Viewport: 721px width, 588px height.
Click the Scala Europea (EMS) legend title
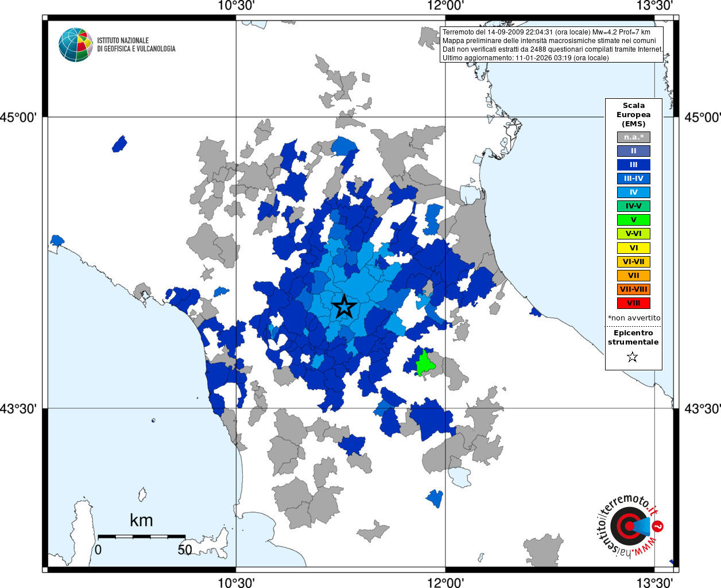click(634, 114)
